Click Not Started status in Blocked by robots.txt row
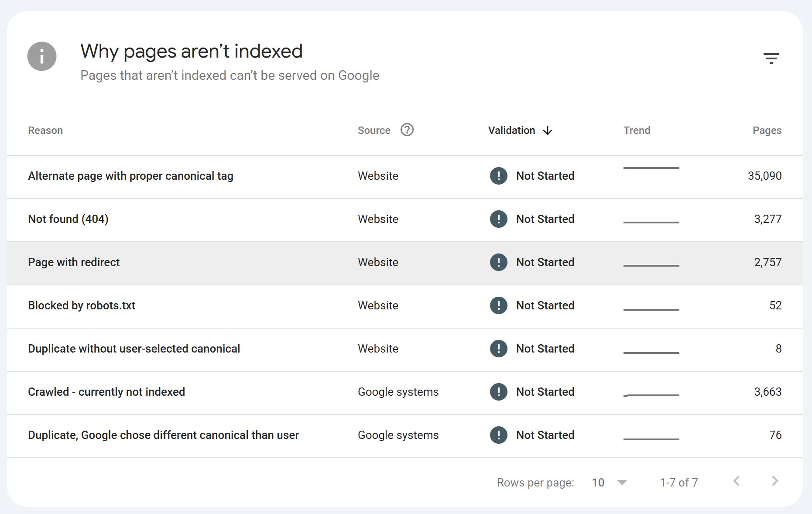The width and height of the screenshot is (812, 514). point(545,305)
